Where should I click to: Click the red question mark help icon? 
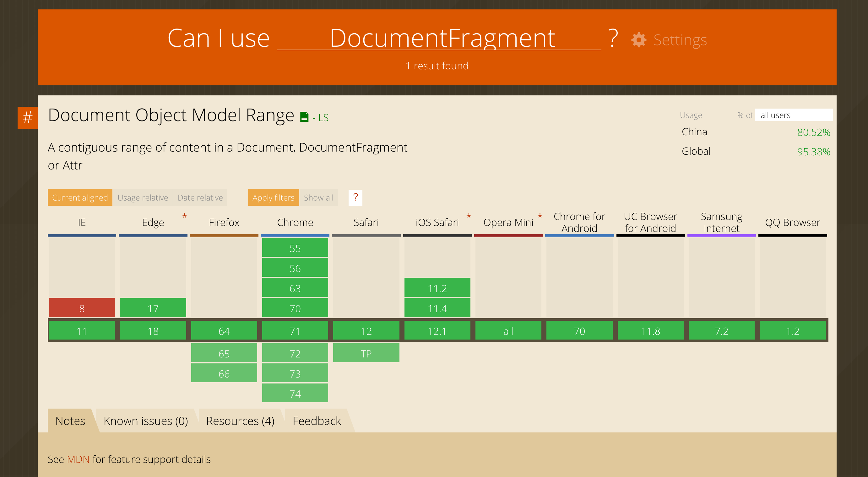click(355, 197)
